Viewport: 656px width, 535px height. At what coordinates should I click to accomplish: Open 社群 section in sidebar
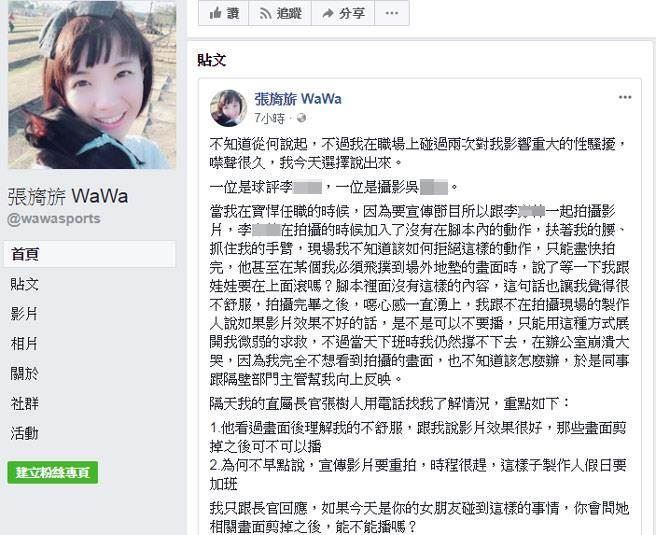24,404
